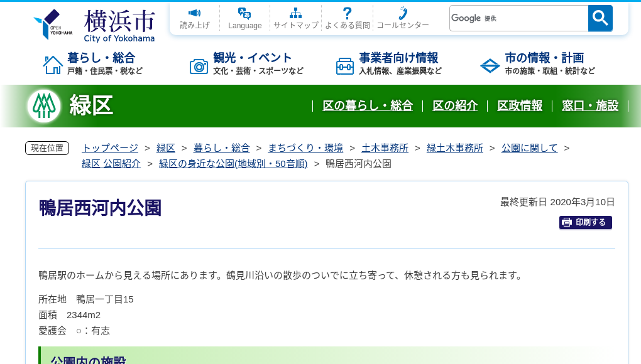This screenshot has height=364, width=641.
Task: Click the 読み上げ read-aloud speaker icon
Action: coord(194,13)
